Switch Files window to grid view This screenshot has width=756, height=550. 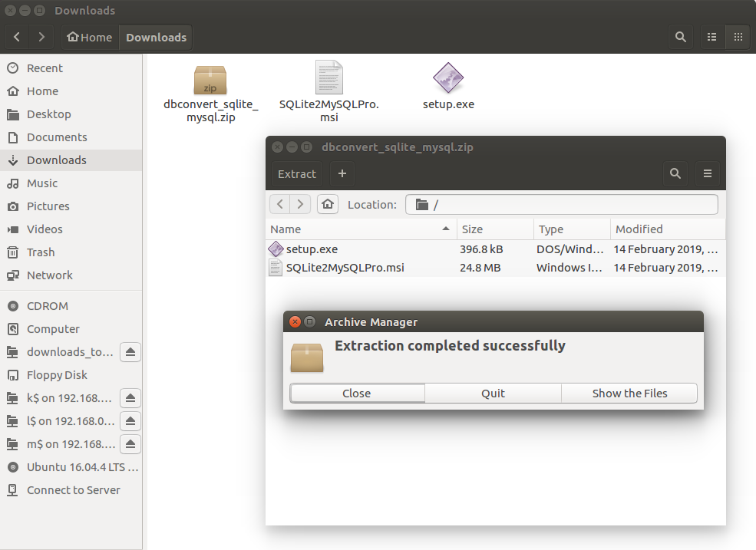point(738,37)
